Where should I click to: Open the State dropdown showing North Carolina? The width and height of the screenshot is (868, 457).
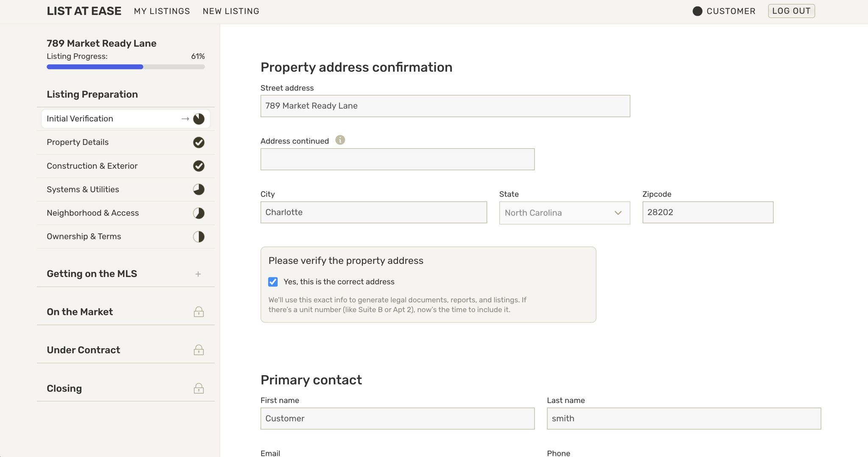coord(564,213)
